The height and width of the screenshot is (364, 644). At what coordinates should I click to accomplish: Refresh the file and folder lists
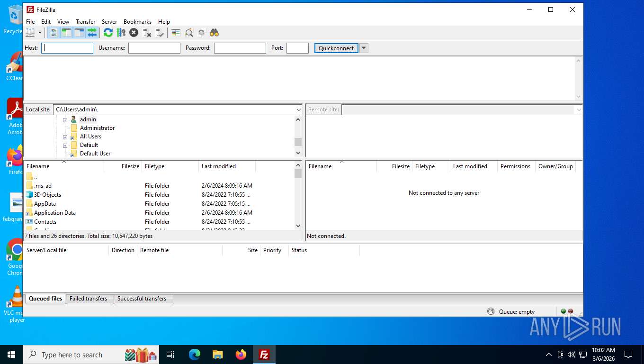pyautogui.click(x=108, y=33)
